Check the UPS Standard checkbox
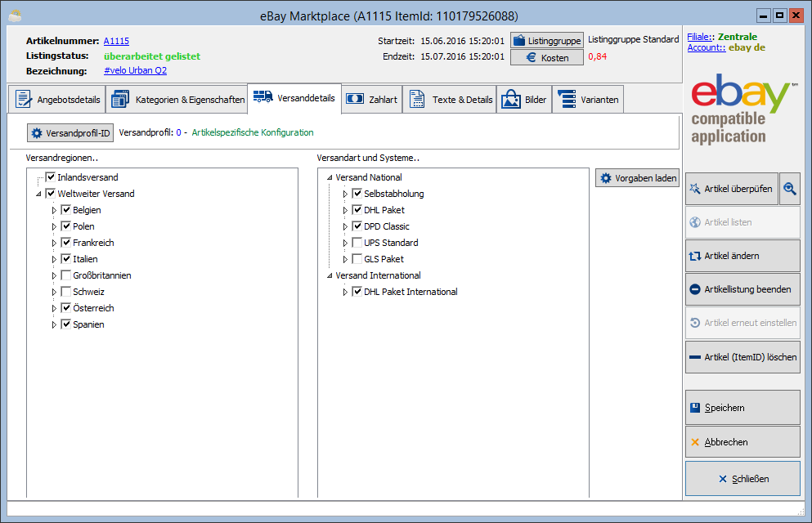Viewport: 812px width, 523px height. [357, 242]
